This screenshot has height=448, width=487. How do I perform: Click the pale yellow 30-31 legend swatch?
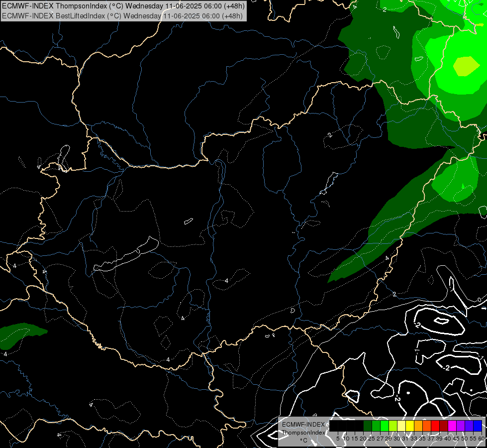coord(401,426)
